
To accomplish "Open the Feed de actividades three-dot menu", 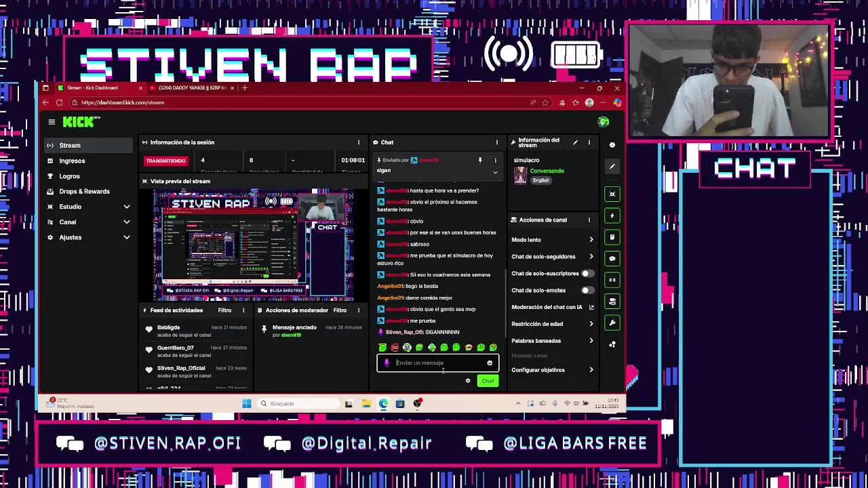I will pos(243,310).
